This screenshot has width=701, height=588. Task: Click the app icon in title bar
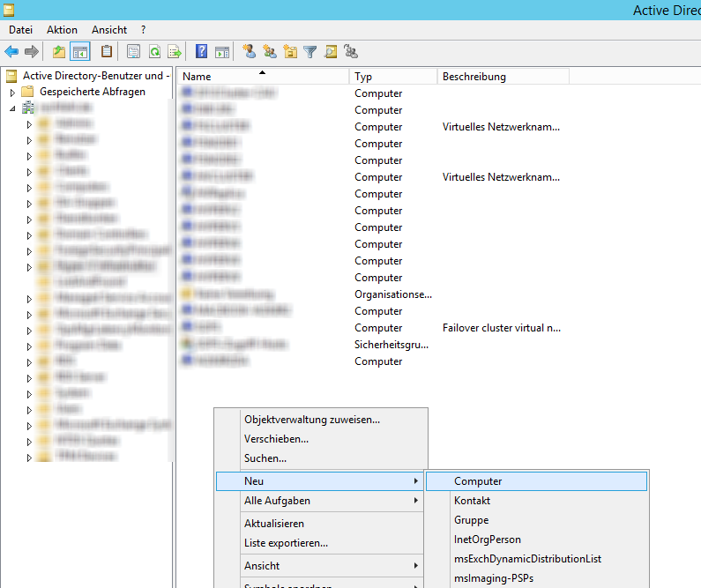(9, 10)
